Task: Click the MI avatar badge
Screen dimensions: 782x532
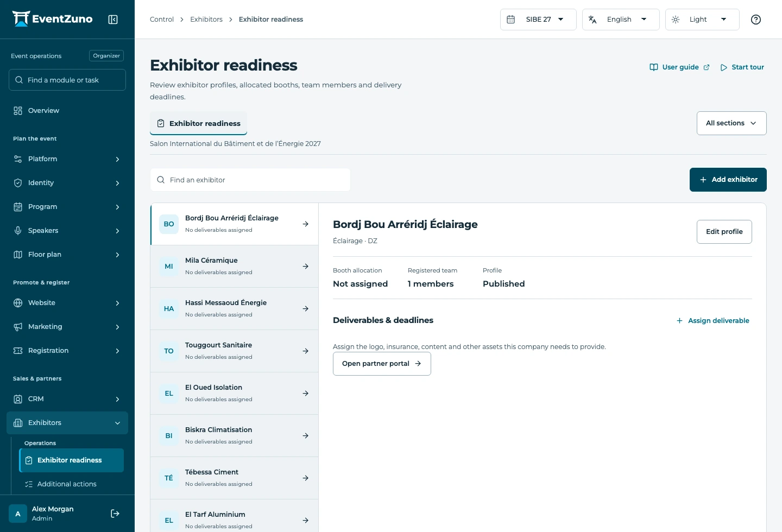Action: (x=169, y=267)
